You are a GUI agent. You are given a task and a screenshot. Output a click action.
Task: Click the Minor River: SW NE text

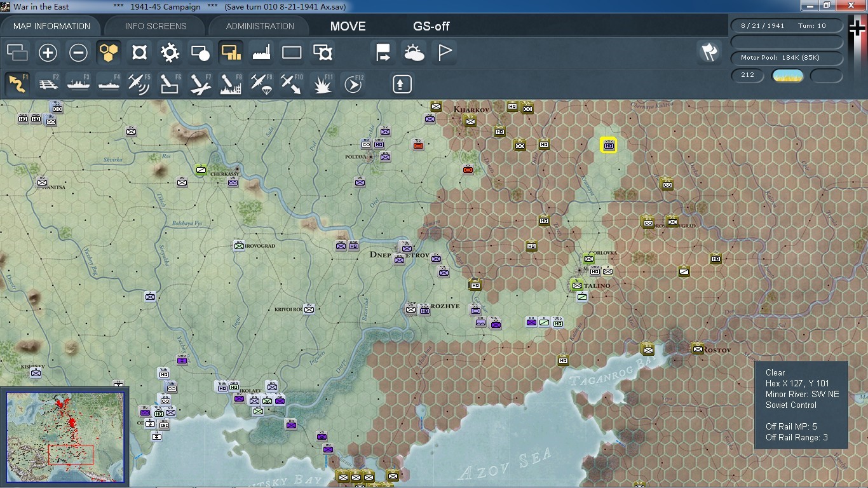click(802, 394)
